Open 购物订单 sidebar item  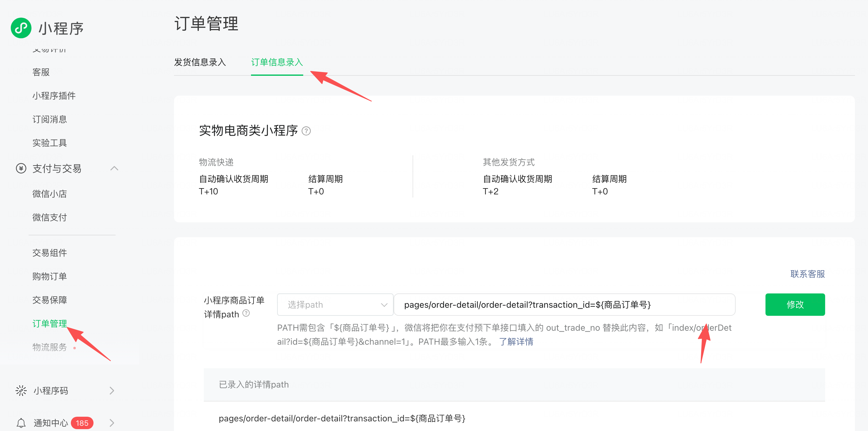click(49, 276)
